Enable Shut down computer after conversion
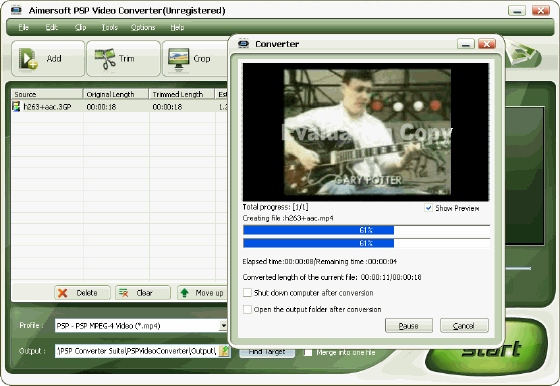560x386 pixels. 247,293
